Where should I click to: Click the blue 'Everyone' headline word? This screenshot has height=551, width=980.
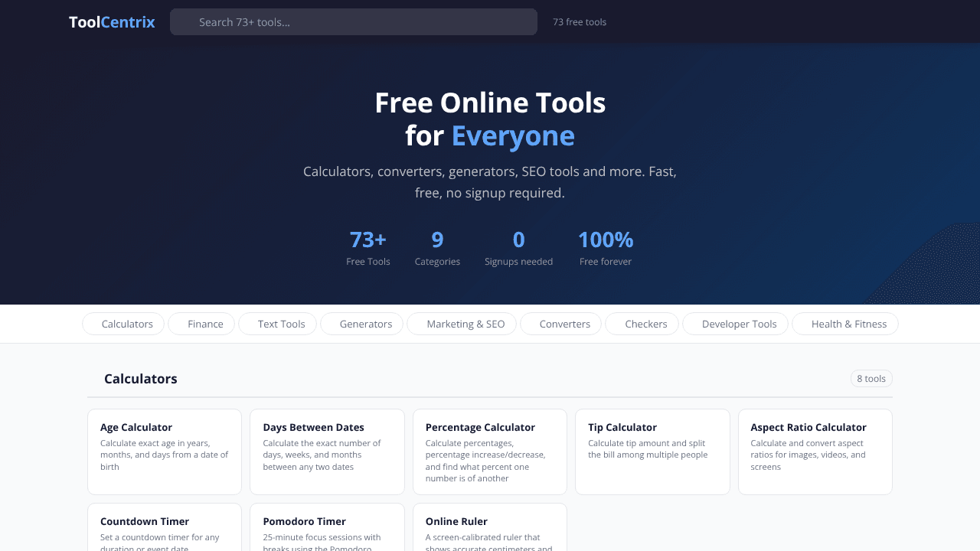[x=513, y=135]
